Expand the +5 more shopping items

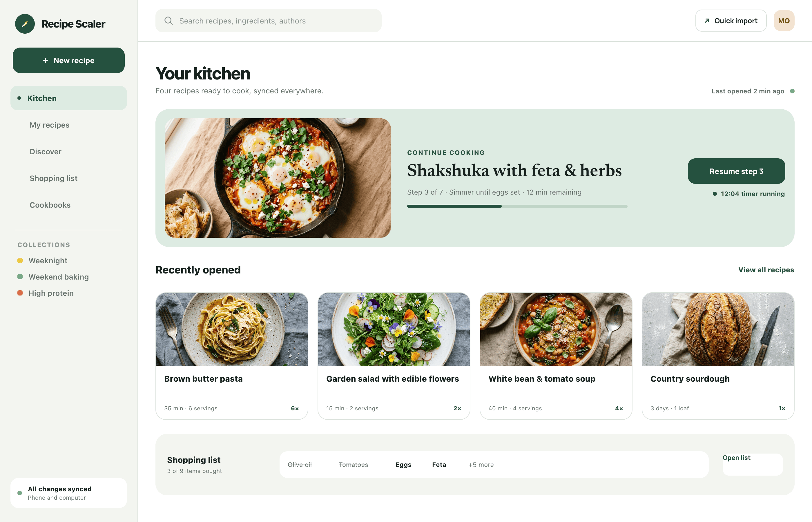(x=481, y=464)
